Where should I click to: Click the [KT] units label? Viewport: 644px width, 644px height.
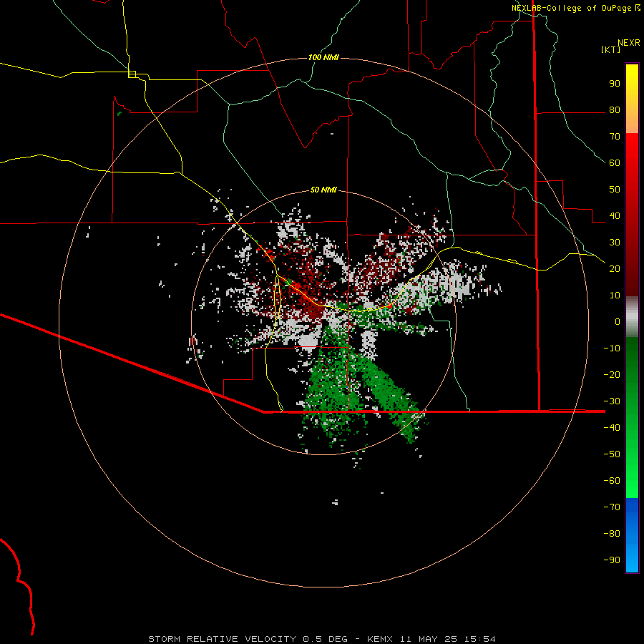[x=610, y=49]
